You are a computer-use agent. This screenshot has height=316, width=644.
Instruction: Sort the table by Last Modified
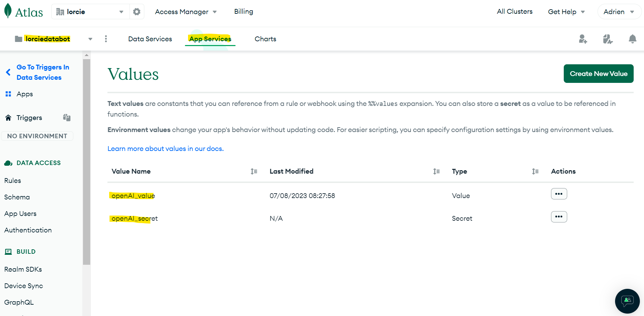436,171
